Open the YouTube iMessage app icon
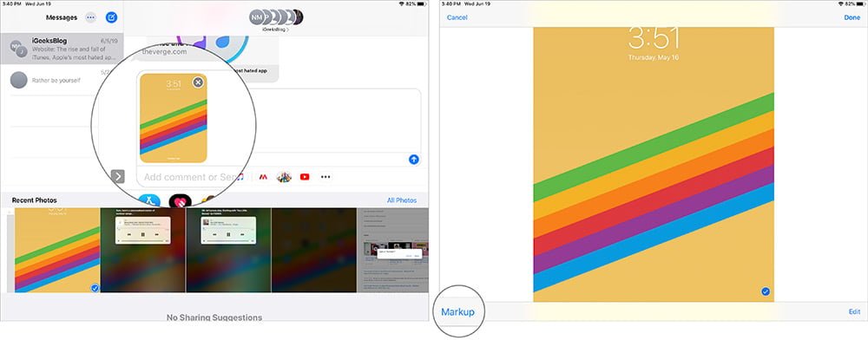868x340 pixels. pos(305,177)
